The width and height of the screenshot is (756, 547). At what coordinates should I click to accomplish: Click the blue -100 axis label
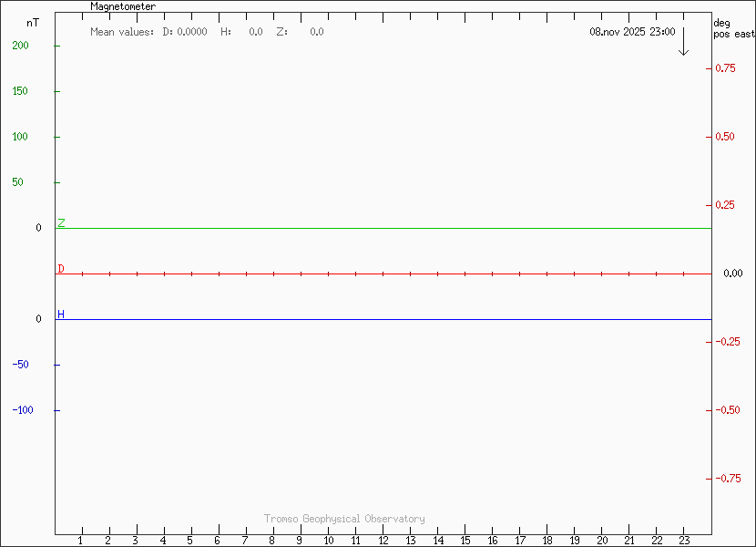pos(23,410)
